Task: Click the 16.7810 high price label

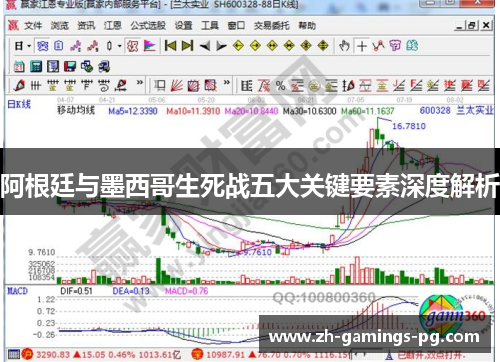Action: point(409,126)
